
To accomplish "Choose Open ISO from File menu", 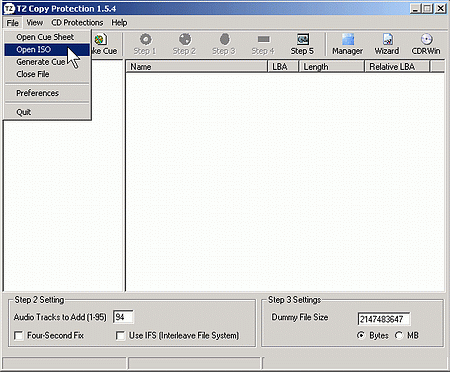I will tap(47, 50).
